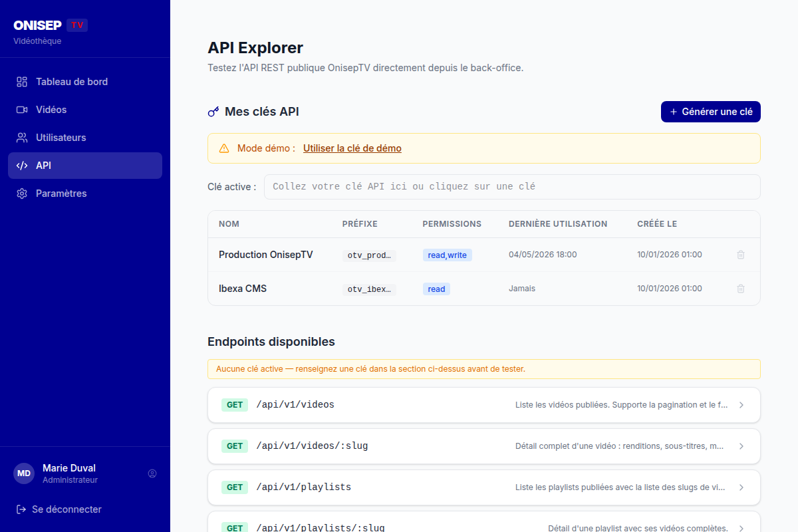Screen dimensions: 798x532
Task: Click the Ibexa CMS creation date cell
Action: click(x=670, y=289)
